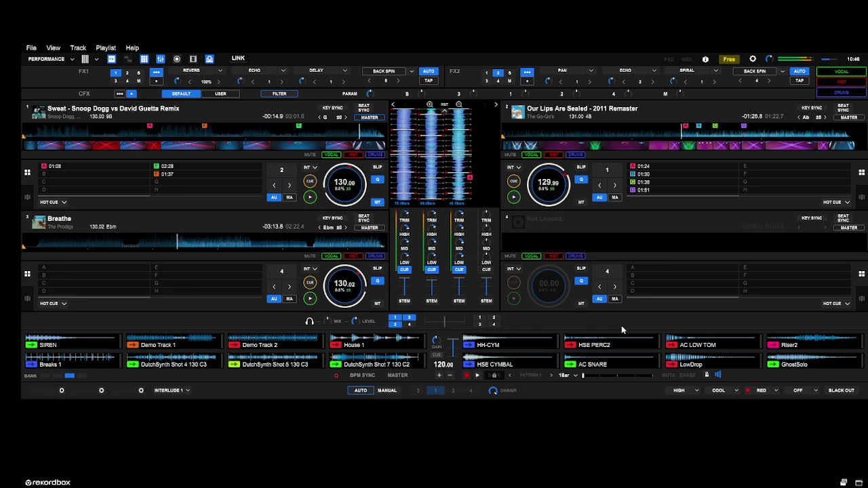Click the Breathe track waveform overview
The height and width of the screenshot is (488, 868).
[x=203, y=241]
